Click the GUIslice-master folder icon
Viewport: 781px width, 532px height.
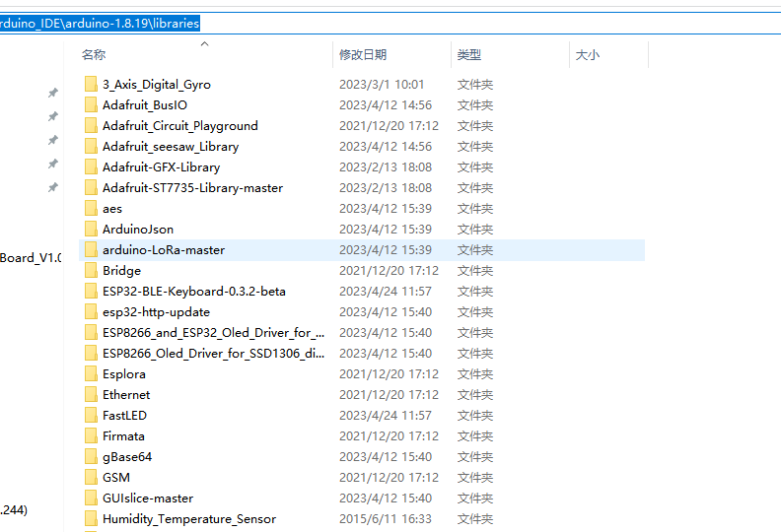click(x=91, y=499)
